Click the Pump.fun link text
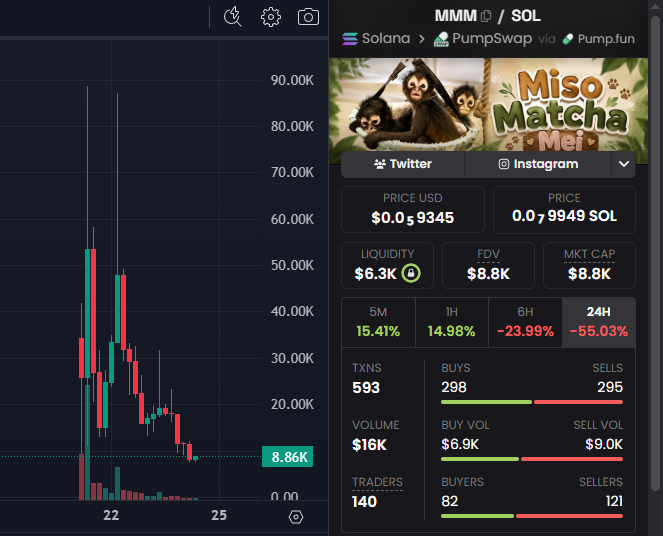 (606, 39)
